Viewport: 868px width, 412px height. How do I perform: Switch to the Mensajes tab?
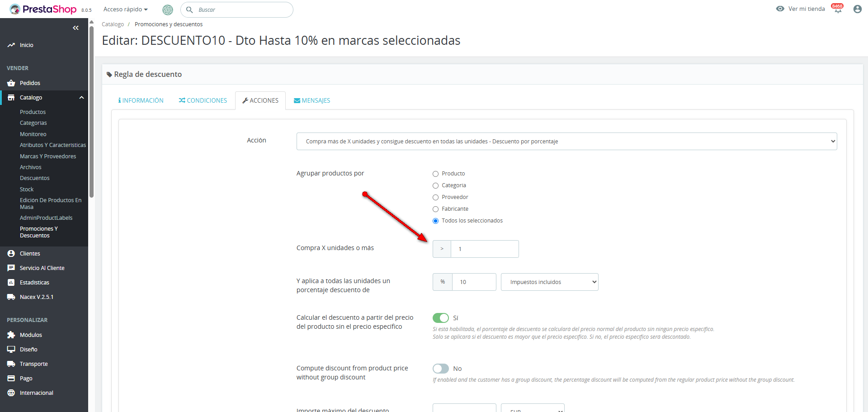tap(312, 100)
